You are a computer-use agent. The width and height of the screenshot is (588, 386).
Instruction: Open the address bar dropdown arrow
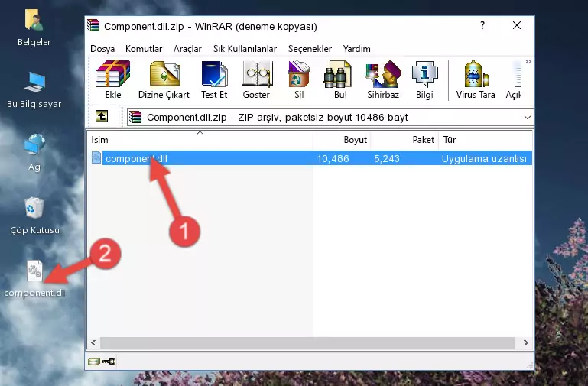pos(528,117)
